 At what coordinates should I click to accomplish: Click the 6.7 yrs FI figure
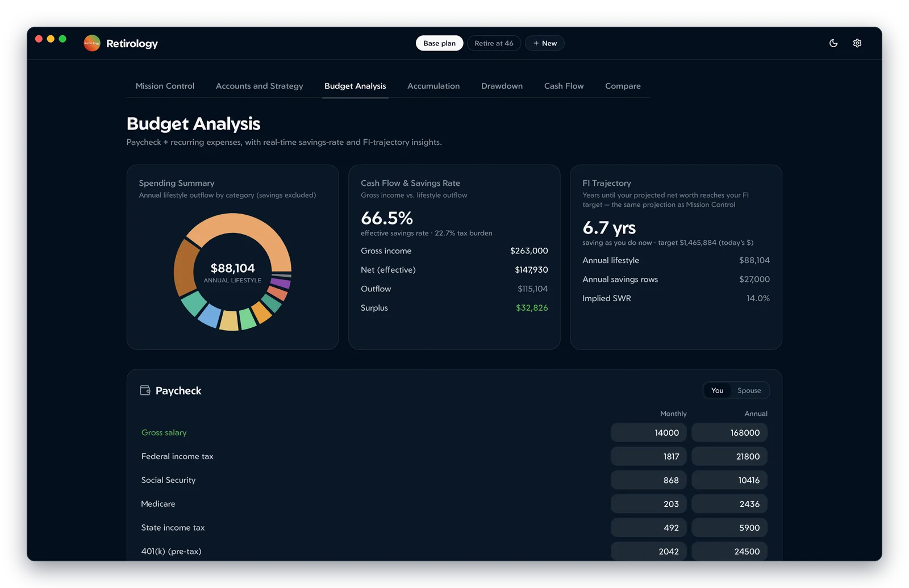click(609, 228)
